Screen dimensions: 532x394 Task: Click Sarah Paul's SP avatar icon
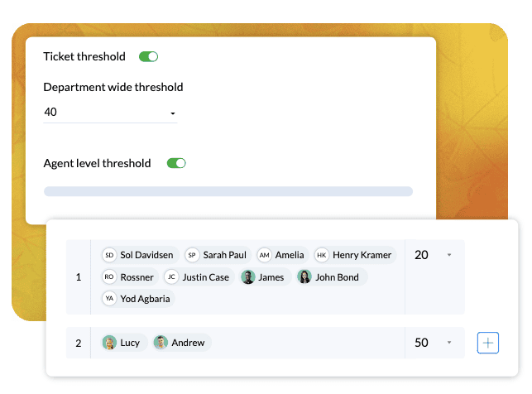tap(192, 255)
